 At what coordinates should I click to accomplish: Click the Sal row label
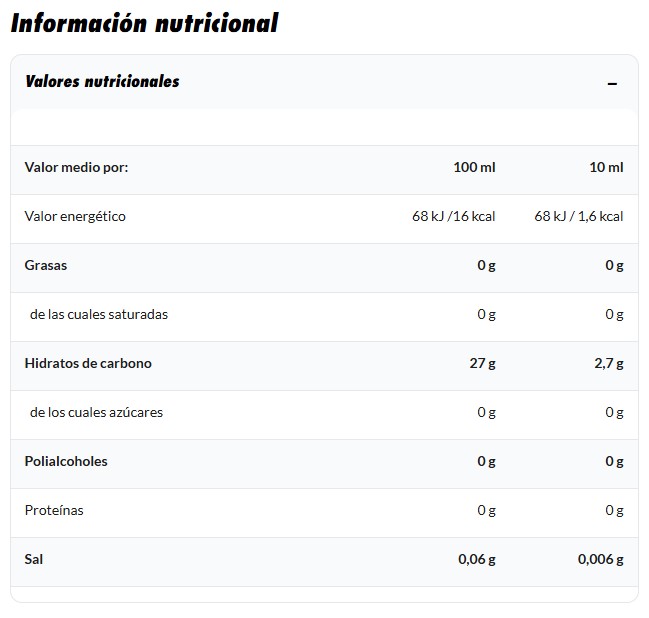click(x=34, y=559)
